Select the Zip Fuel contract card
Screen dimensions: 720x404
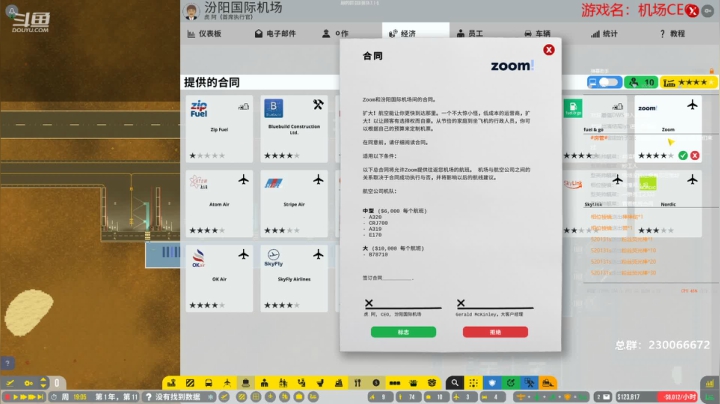219,129
